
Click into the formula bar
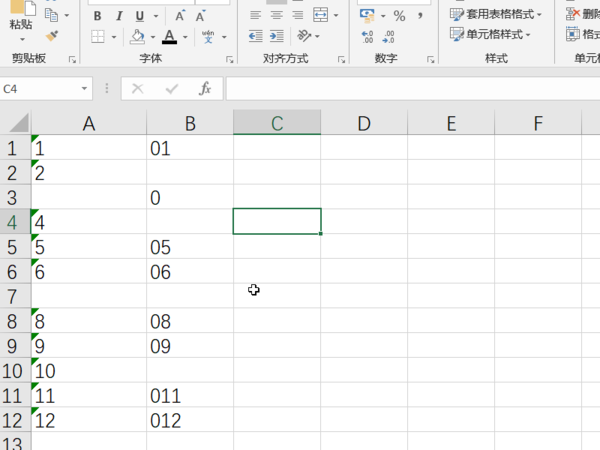413,89
